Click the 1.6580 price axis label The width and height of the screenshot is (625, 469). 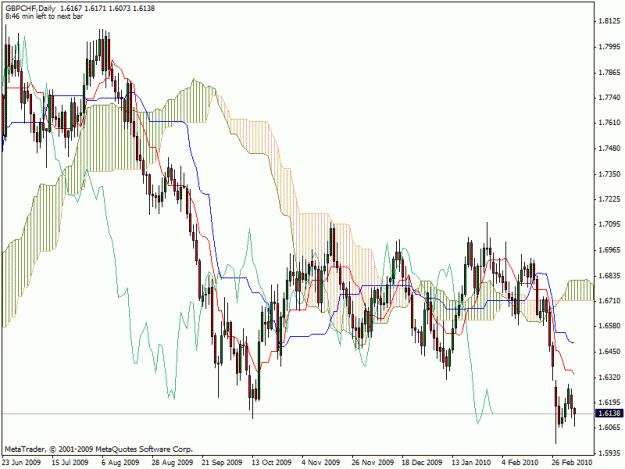pyautogui.click(x=610, y=326)
